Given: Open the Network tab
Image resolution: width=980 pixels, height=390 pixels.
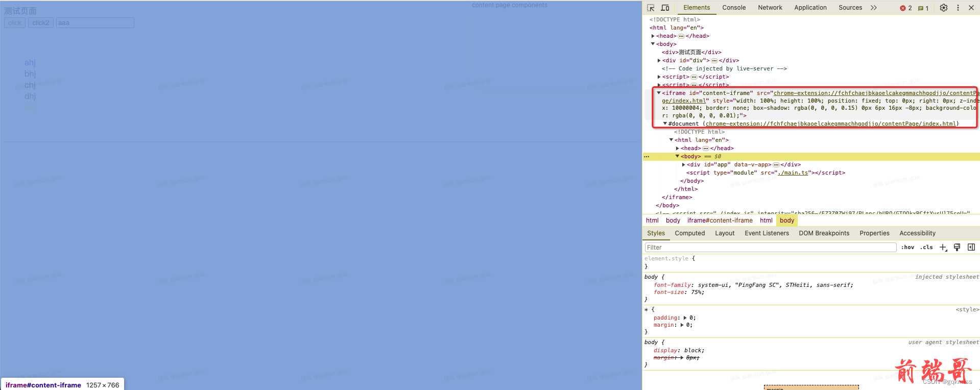Looking at the screenshot, I should pyautogui.click(x=770, y=8).
